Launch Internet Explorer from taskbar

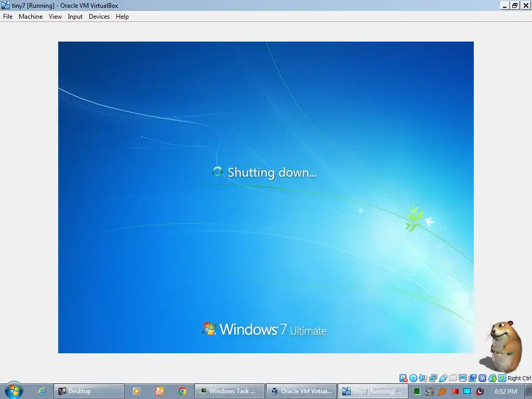(x=42, y=391)
